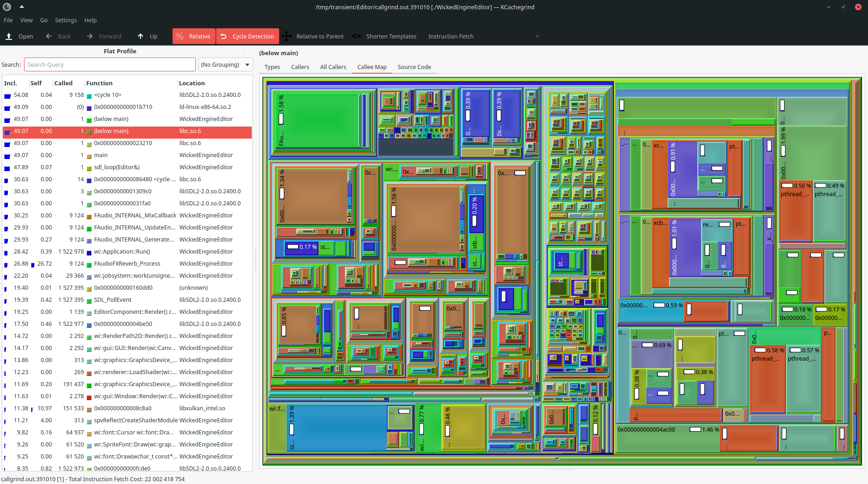Viewport: 868px width, 484px height.
Task: Activate the Shorten Templates icon
Action: point(356,36)
